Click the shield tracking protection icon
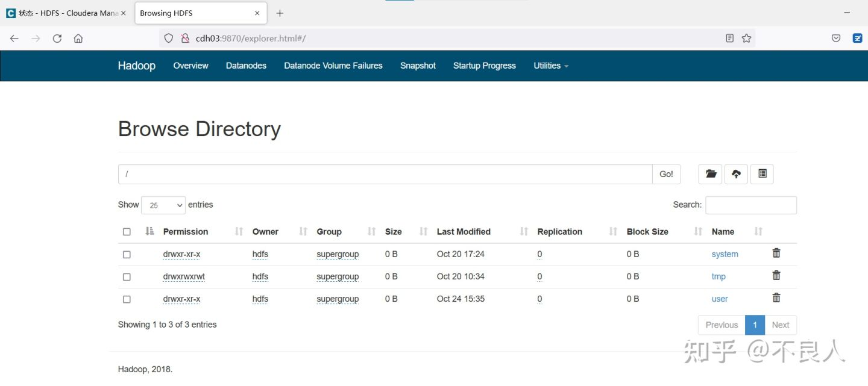Viewport: 868px width, 386px height. [x=169, y=38]
